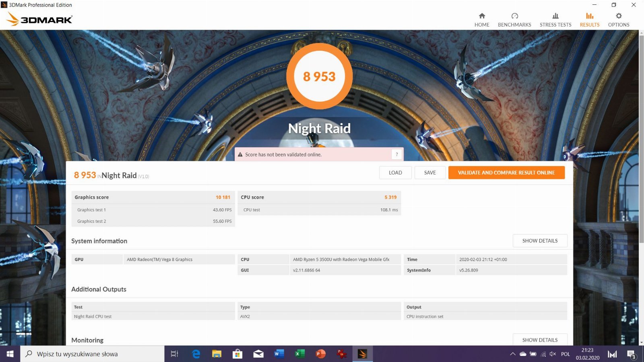Click the question mark help icon
Image resolution: width=644 pixels, height=362 pixels.
(x=396, y=154)
